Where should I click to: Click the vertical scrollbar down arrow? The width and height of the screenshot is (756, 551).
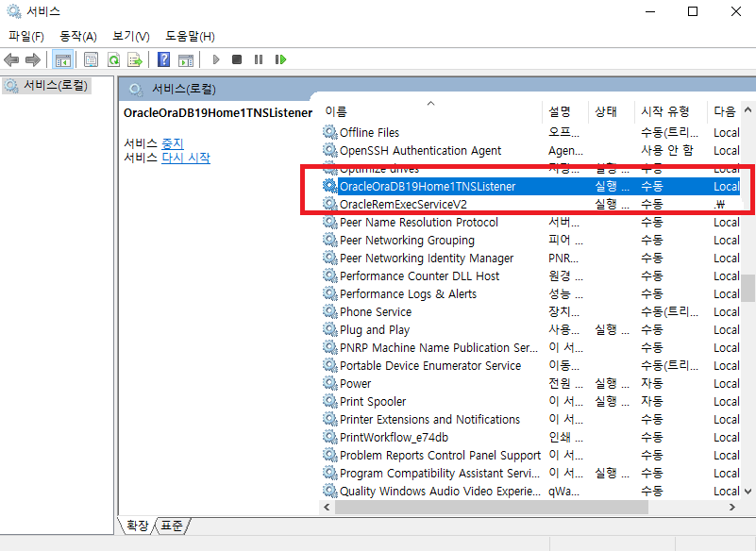748,492
